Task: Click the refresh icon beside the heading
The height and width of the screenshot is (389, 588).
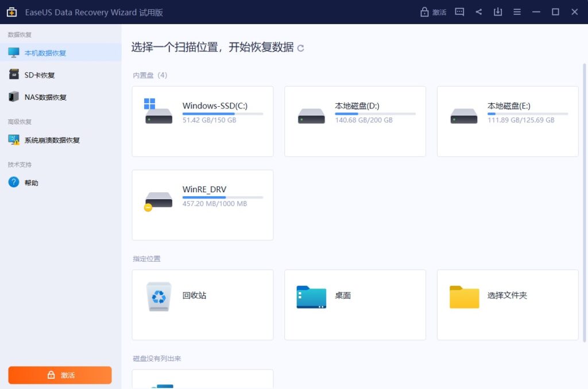Action: [x=300, y=48]
